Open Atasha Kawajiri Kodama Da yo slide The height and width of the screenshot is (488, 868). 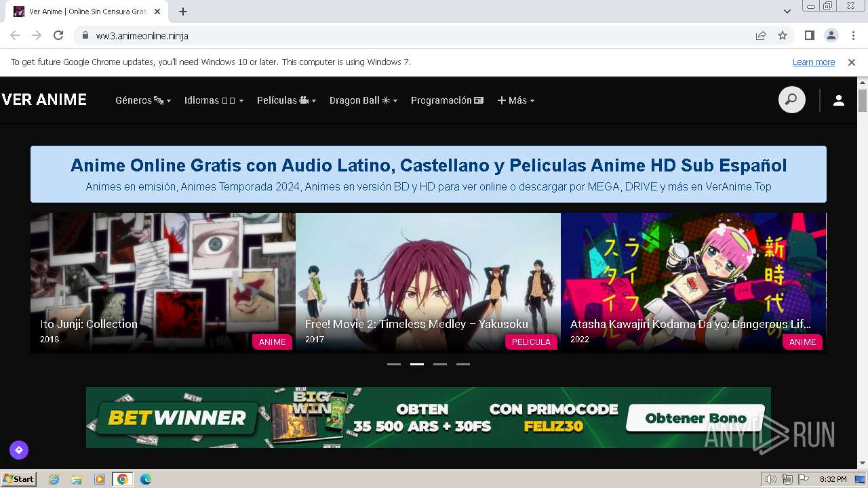693,283
